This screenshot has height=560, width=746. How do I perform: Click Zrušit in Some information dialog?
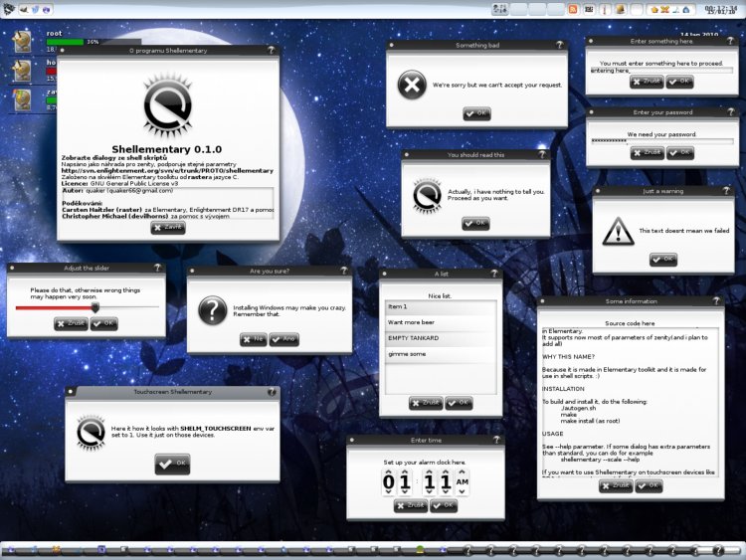[616, 485]
